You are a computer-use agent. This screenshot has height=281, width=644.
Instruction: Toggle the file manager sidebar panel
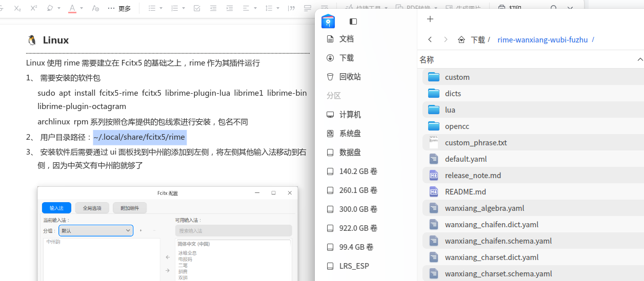click(353, 21)
